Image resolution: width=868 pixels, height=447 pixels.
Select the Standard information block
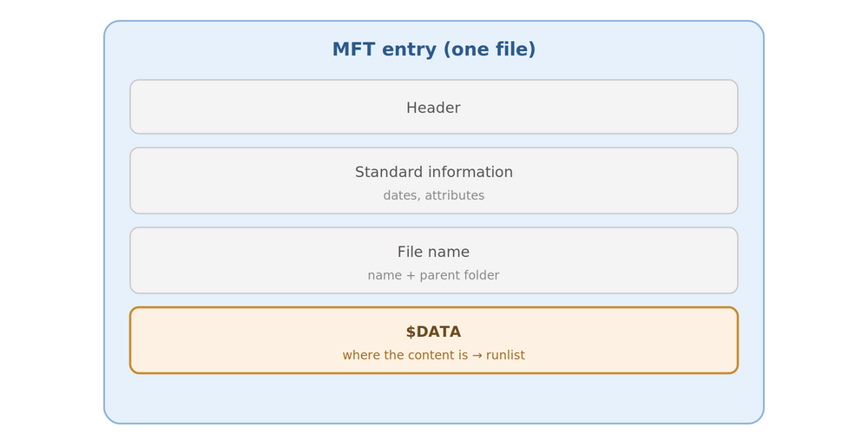434,181
